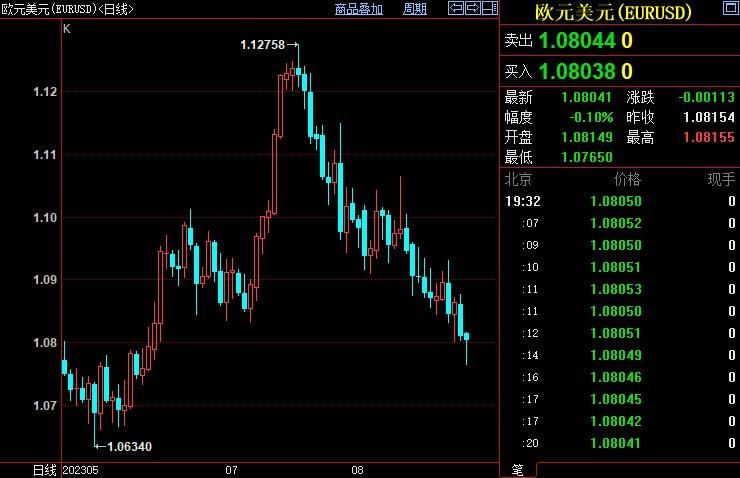Open the 商品叠加 overlay link

359,9
